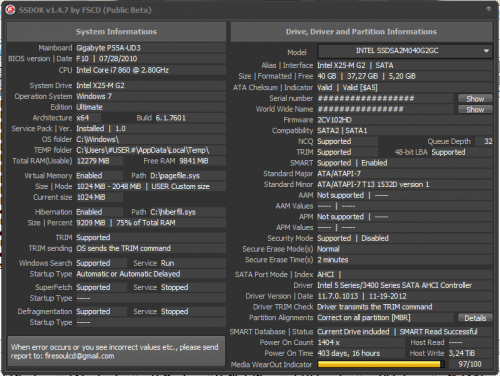Click the Alias value Intel X25-M G2
Screen dimensions: 500x376
point(341,65)
